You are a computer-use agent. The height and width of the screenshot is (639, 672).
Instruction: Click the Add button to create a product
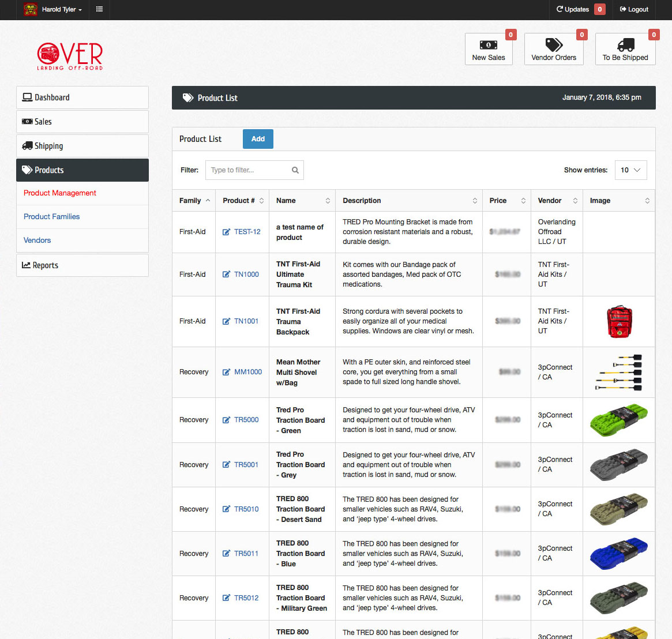click(258, 138)
